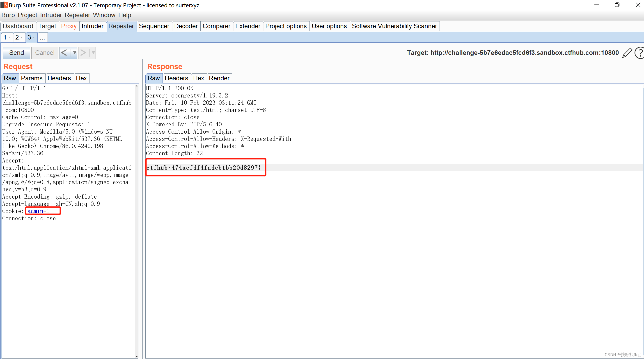This screenshot has width=644, height=359.
Task: Open the Decoder tab
Action: (186, 26)
